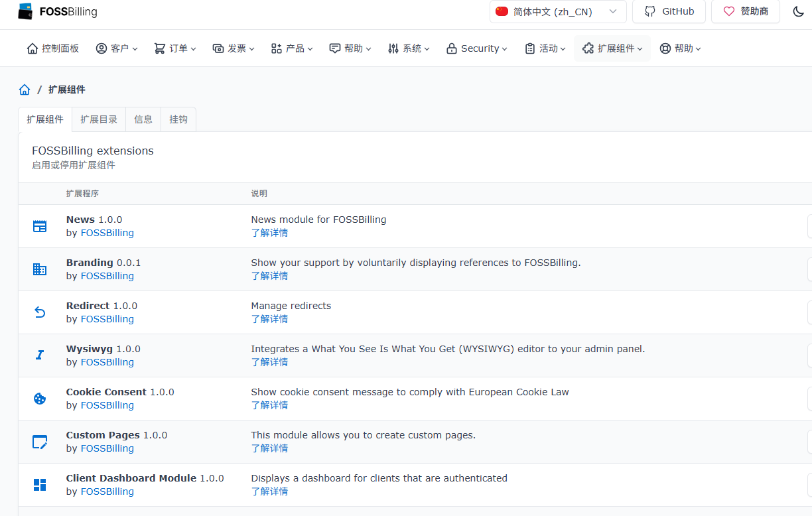Click the Wysiwyg italic icon
The height and width of the screenshot is (516, 812).
point(40,355)
